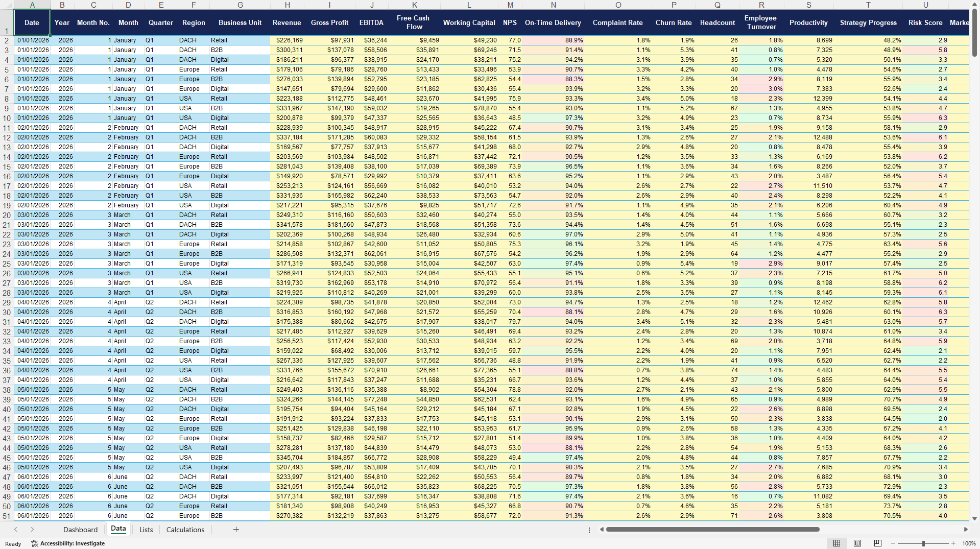Zoom in using plus icon
The width and height of the screenshot is (980, 549).
click(953, 543)
